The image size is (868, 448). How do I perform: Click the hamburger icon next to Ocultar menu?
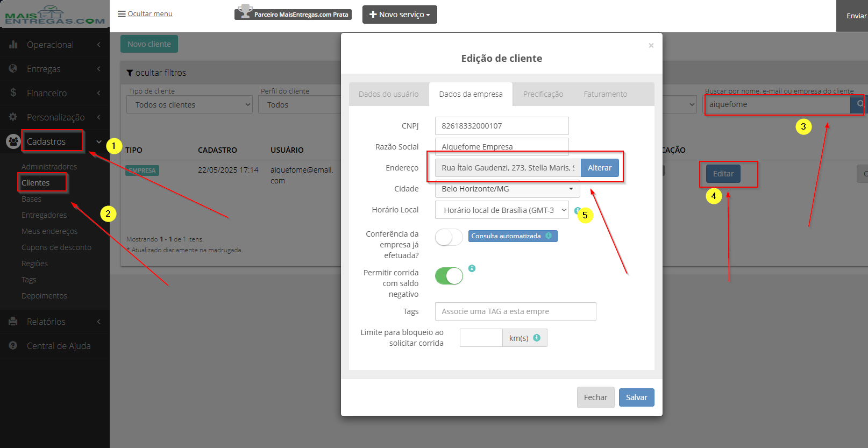pyautogui.click(x=122, y=14)
